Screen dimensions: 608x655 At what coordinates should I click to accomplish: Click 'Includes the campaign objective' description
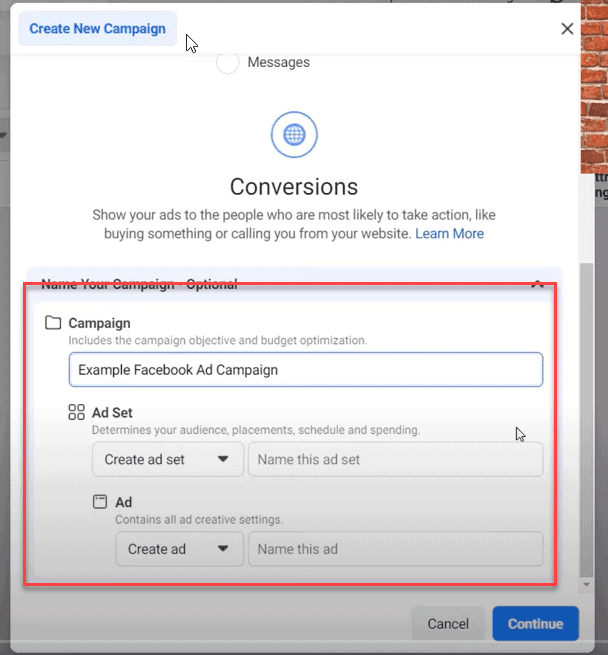(x=218, y=340)
